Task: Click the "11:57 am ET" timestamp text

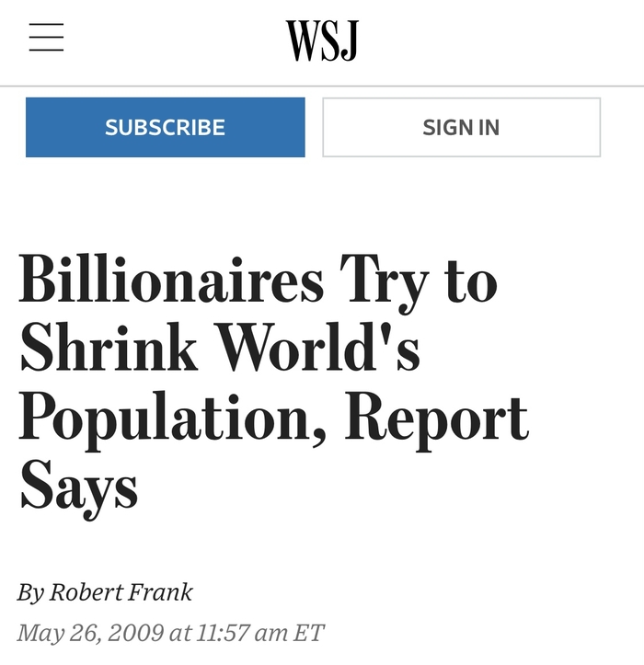Action: 260,633
